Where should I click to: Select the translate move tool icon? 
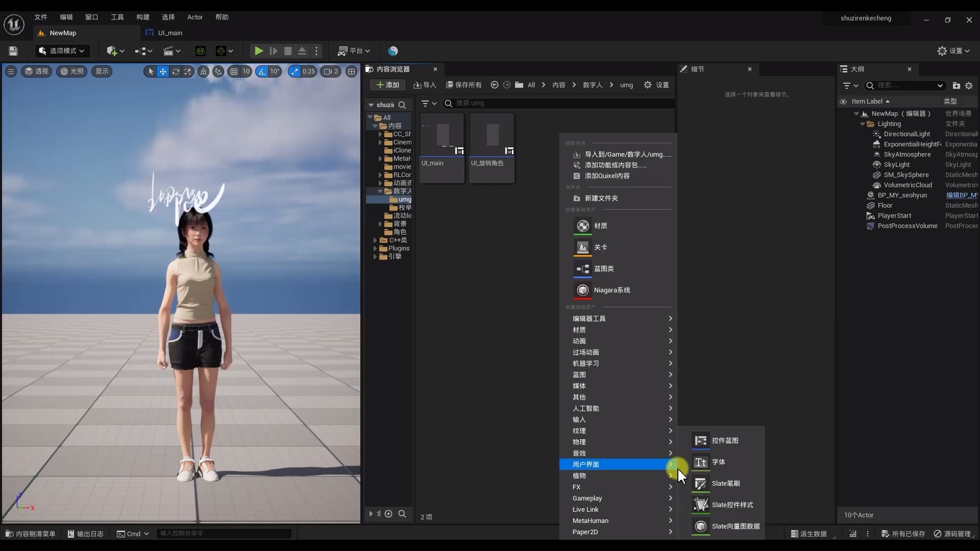point(163,72)
